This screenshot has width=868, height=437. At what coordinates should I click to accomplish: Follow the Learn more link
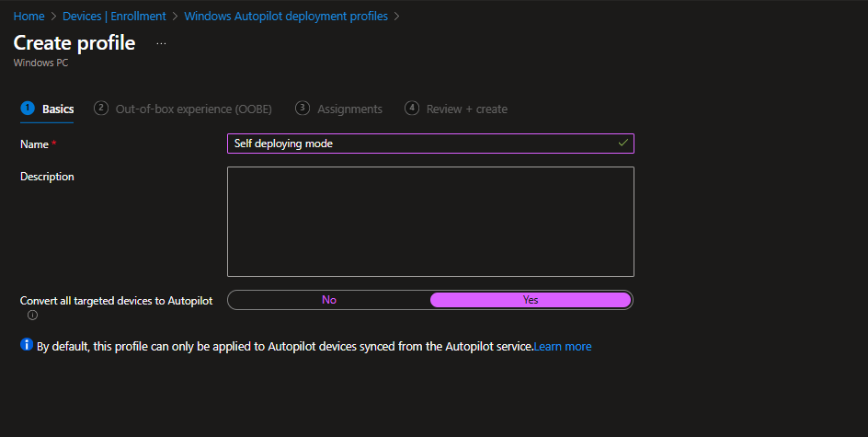563,347
